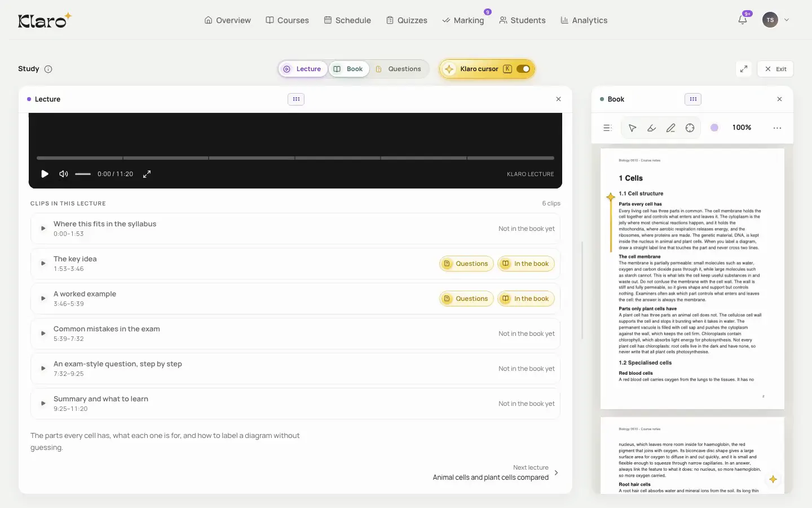This screenshot has height=508, width=812.
Task: Expand the account menu chevron
Action: (x=787, y=20)
